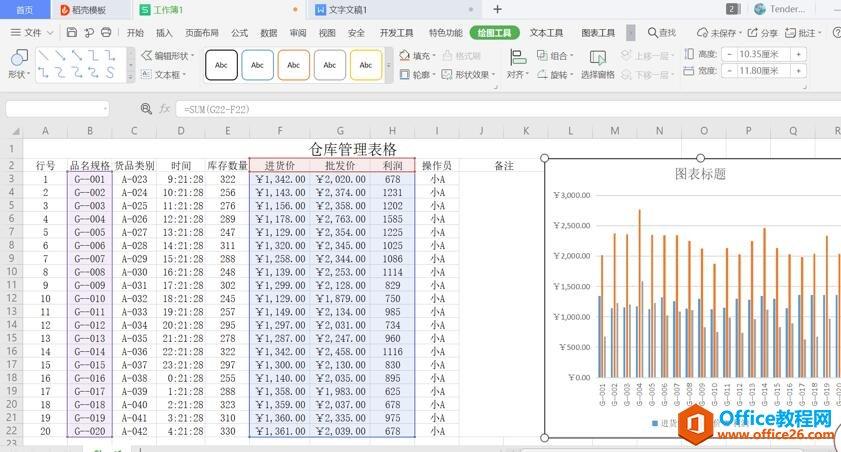Click the help question mark icon
This screenshot has height=452, width=841.
point(836,33)
